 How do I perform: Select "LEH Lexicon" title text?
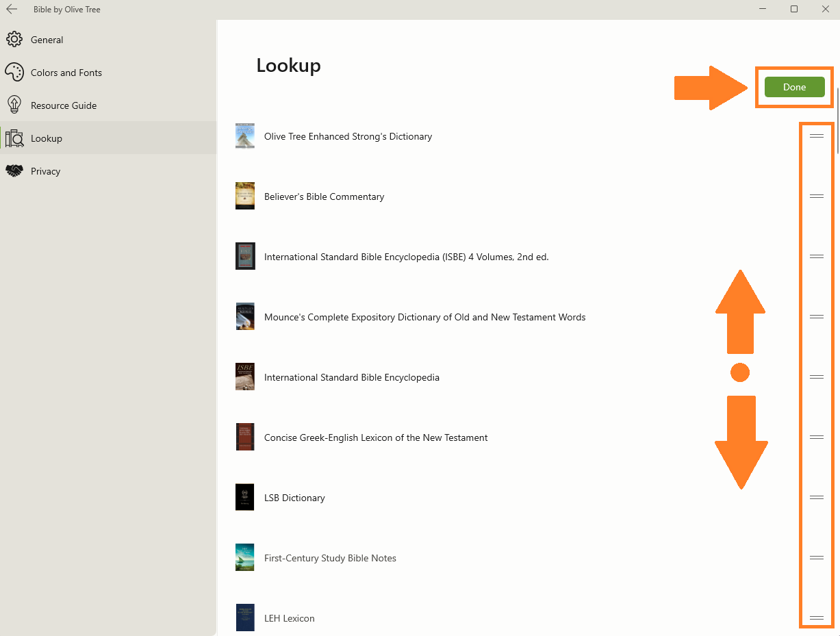[x=290, y=618]
